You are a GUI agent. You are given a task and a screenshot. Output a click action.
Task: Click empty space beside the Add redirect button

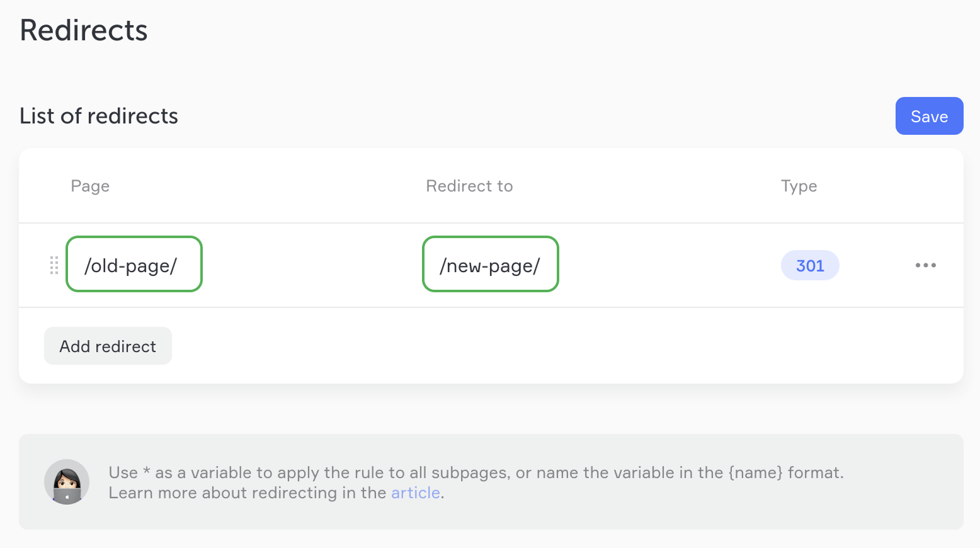504,346
